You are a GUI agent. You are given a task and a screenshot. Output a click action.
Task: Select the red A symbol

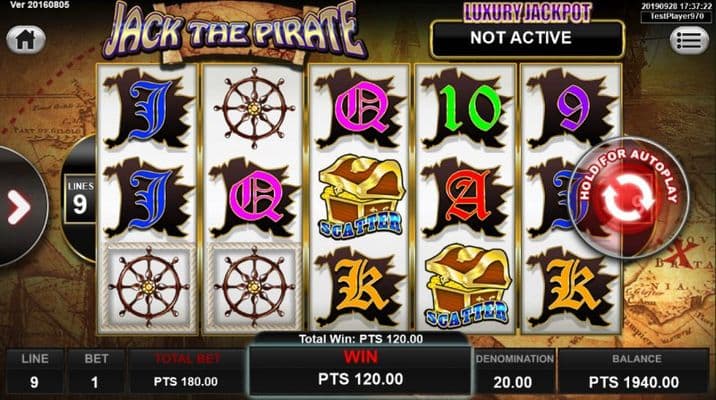click(x=467, y=198)
